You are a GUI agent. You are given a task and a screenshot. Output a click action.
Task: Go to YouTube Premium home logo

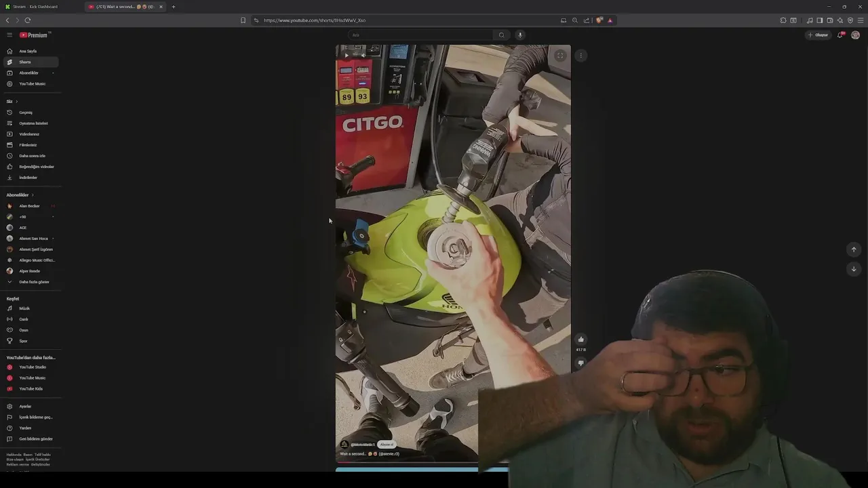34,35
